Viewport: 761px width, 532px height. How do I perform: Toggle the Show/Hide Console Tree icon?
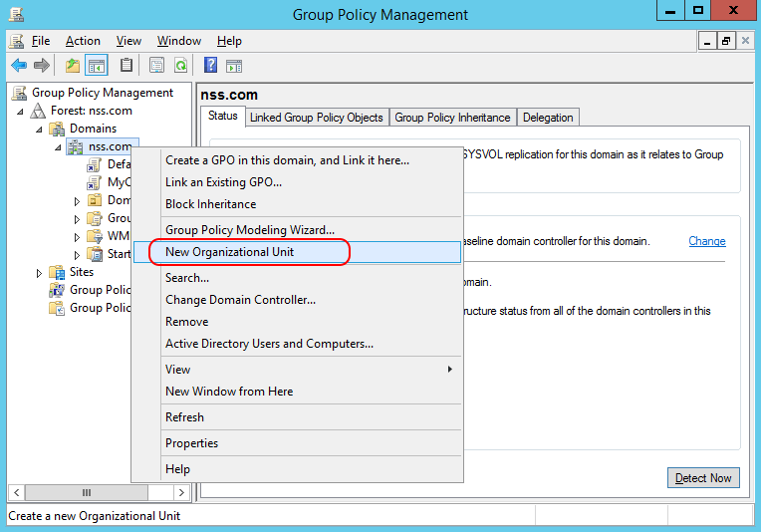[97, 66]
